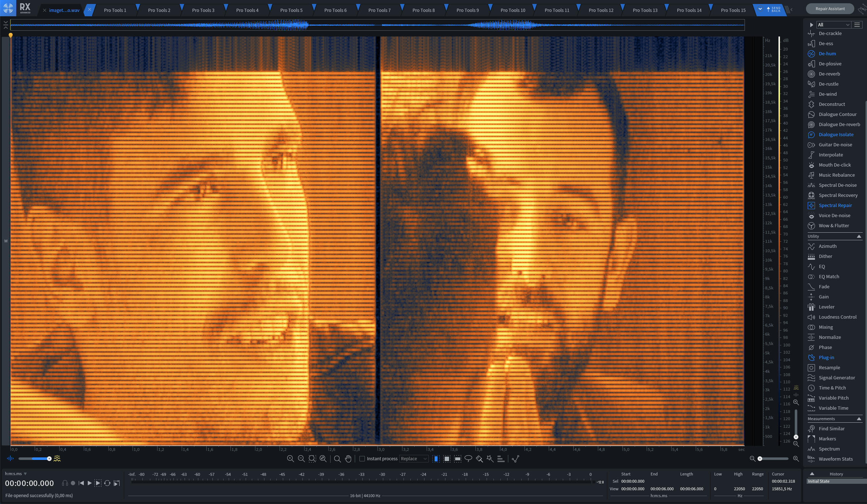This screenshot has height=504, width=867.
Task: Open the Mouth De-click module
Action: 834,165
